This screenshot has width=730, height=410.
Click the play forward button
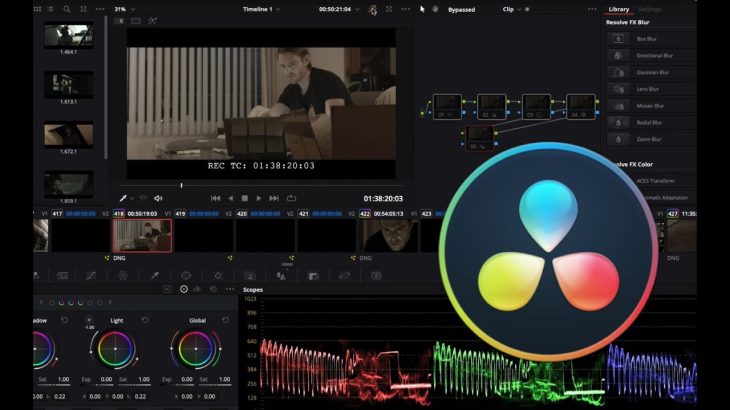(259, 198)
